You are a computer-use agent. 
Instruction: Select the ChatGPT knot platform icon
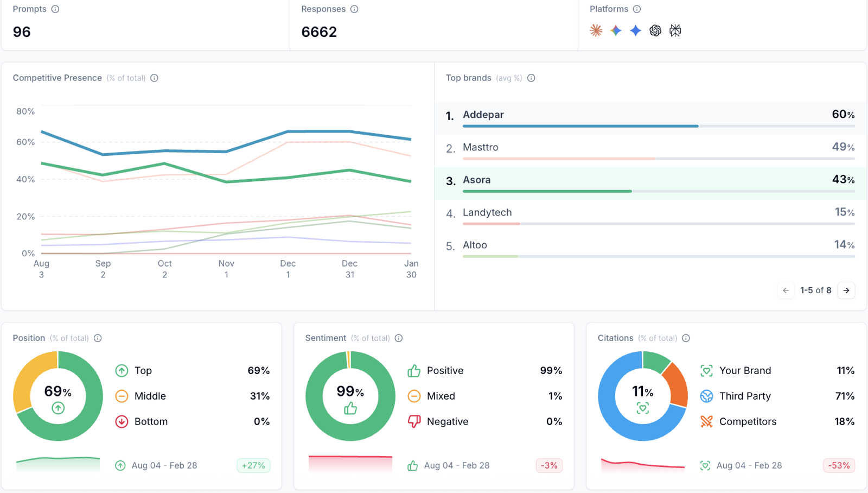pyautogui.click(x=655, y=30)
